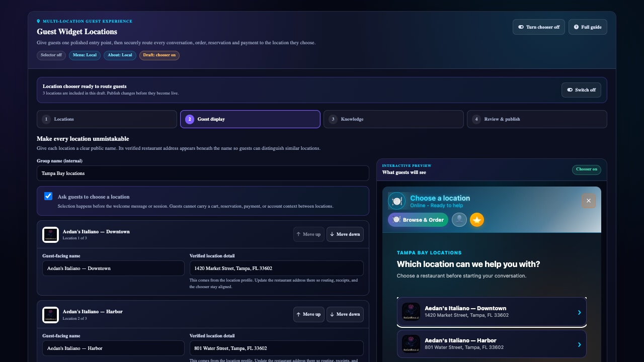644x362 pixels.
Task: Edit the Downtown guest-facing name field
Action: tap(113, 268)
